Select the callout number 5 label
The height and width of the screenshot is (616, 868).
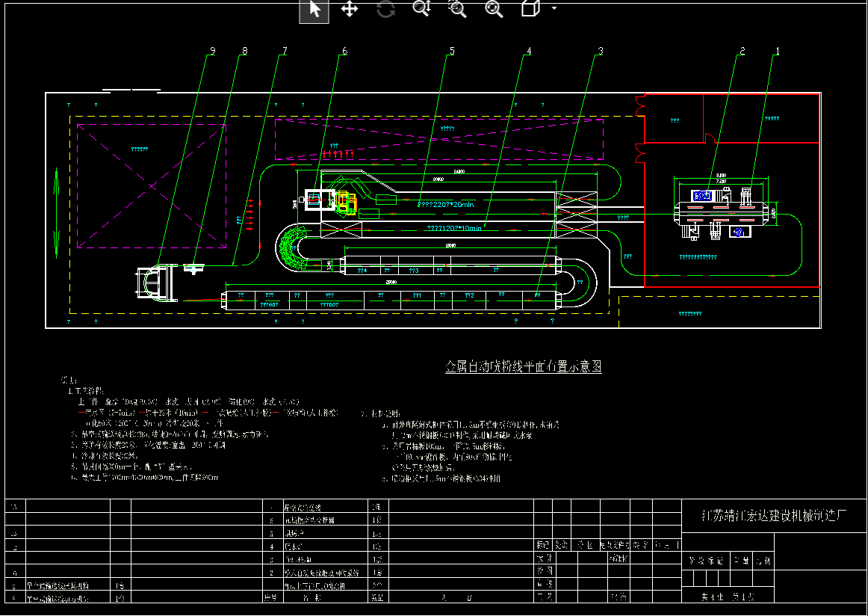click(452, 51)
